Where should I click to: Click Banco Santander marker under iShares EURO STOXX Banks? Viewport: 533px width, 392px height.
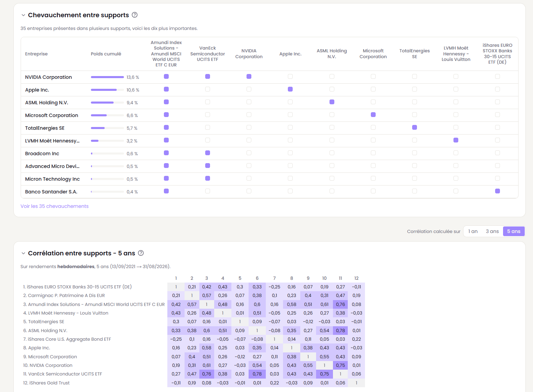(498, 191)
